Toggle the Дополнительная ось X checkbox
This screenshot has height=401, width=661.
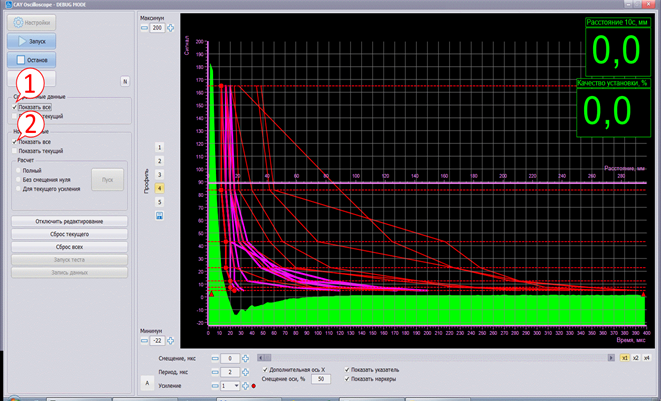point(264,370)
